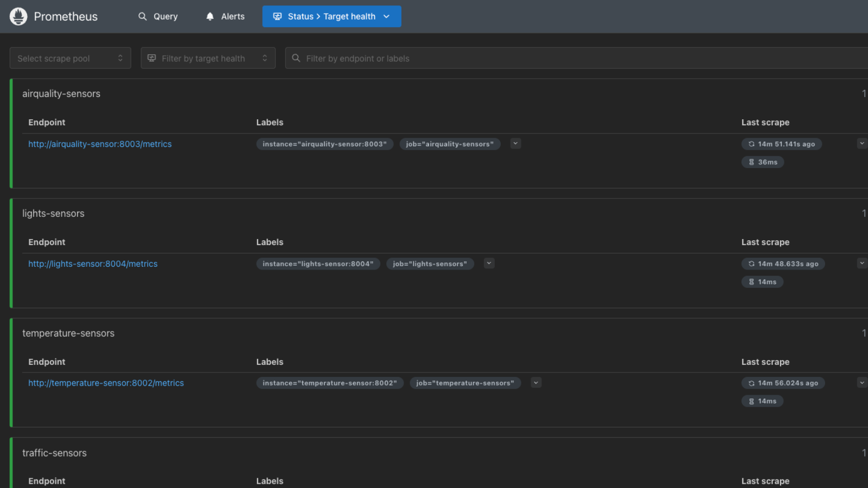Open the temperature-sensor:8002 metrics endpoint link
The height and width of the screenshot is (488, 868).
106,383
